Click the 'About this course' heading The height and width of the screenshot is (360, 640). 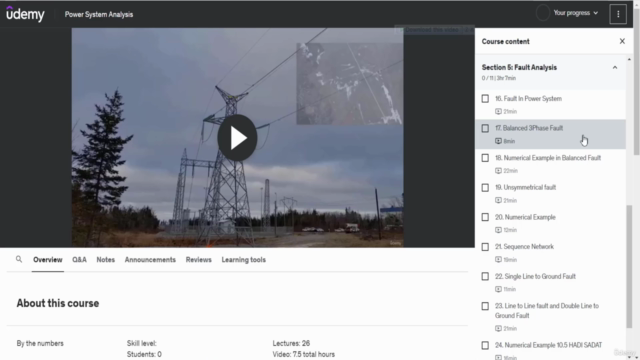click(58, 303)
